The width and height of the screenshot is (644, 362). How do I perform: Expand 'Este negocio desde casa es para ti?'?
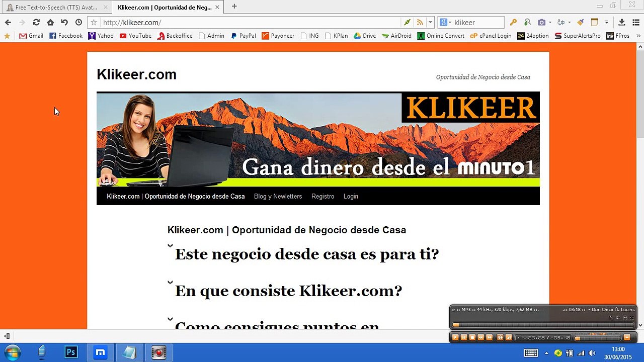coord(307,254)
